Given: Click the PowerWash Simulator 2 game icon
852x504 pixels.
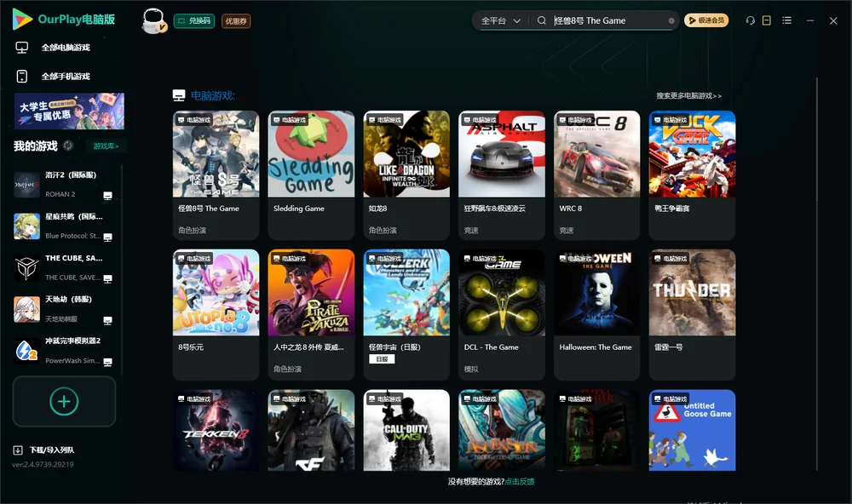Looking at the screenshot, I should 26,351.
